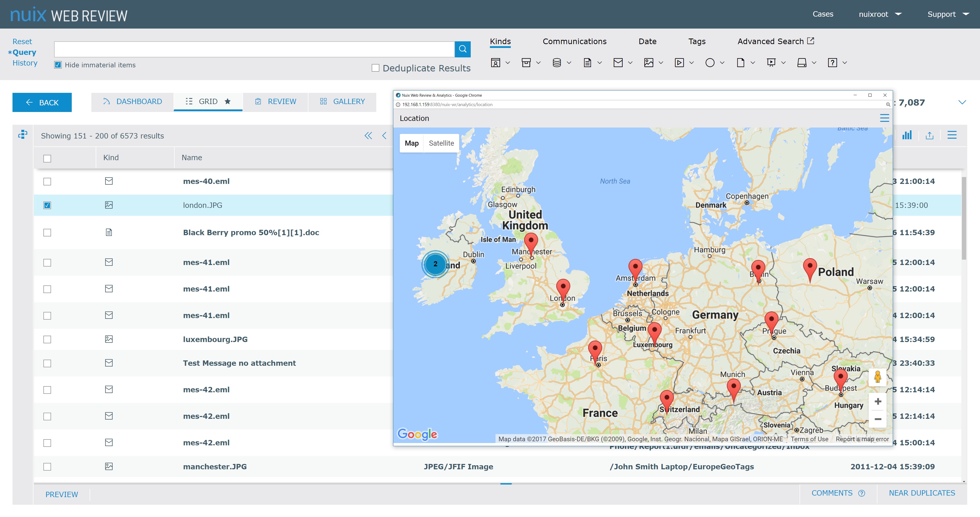Select the circle kind icon
The height and width of the screenshot is (517, 980).
coord(710,63)
